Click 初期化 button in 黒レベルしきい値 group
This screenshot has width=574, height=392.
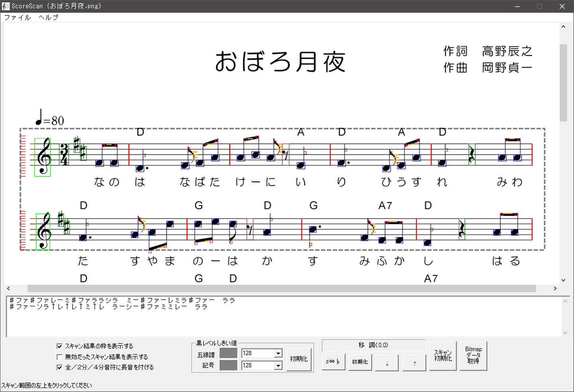299,359
